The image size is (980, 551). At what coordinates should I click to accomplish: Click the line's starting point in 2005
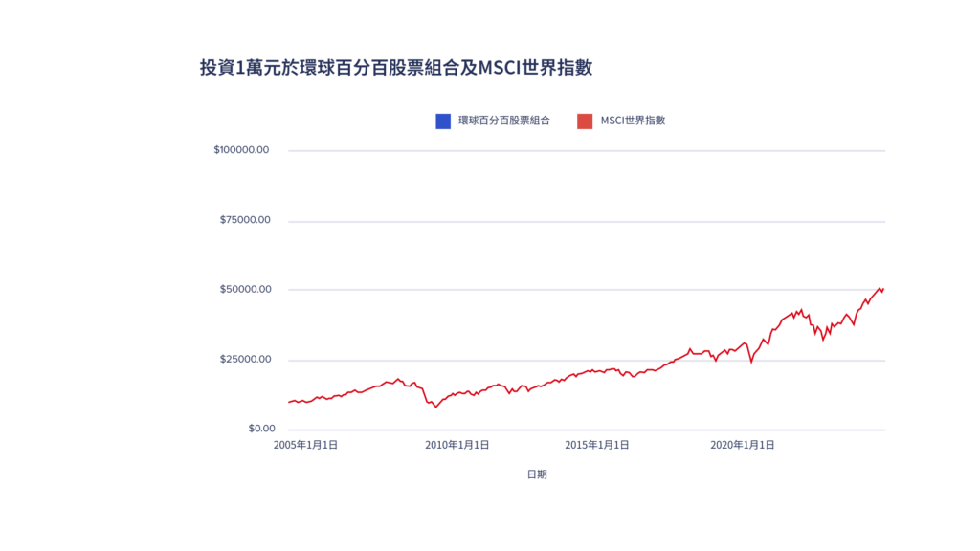click(x=289, y=402)
